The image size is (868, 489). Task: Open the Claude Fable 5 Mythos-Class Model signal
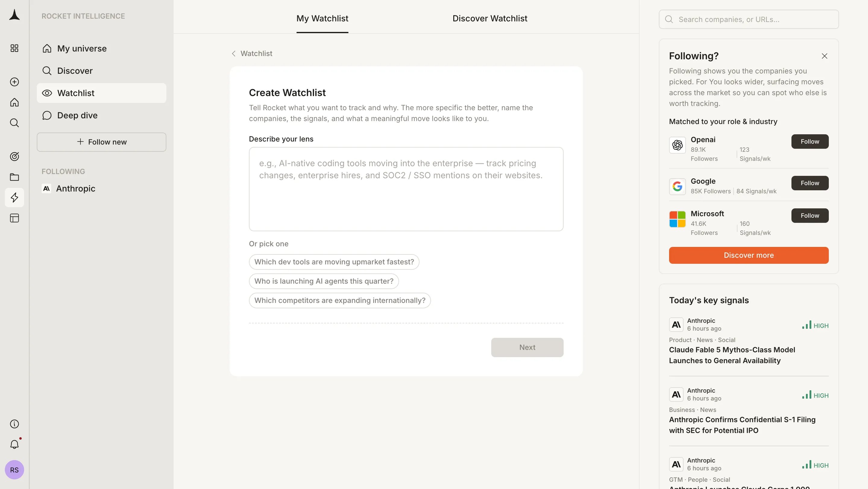click(x=732, y=355)
